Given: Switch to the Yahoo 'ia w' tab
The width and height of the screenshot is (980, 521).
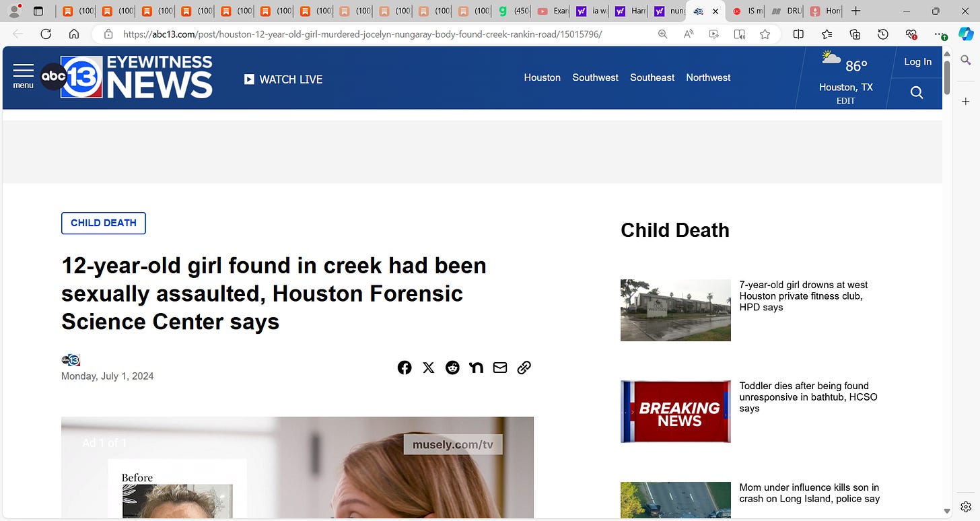Looking at the screenshot, I should coord(591,11).
